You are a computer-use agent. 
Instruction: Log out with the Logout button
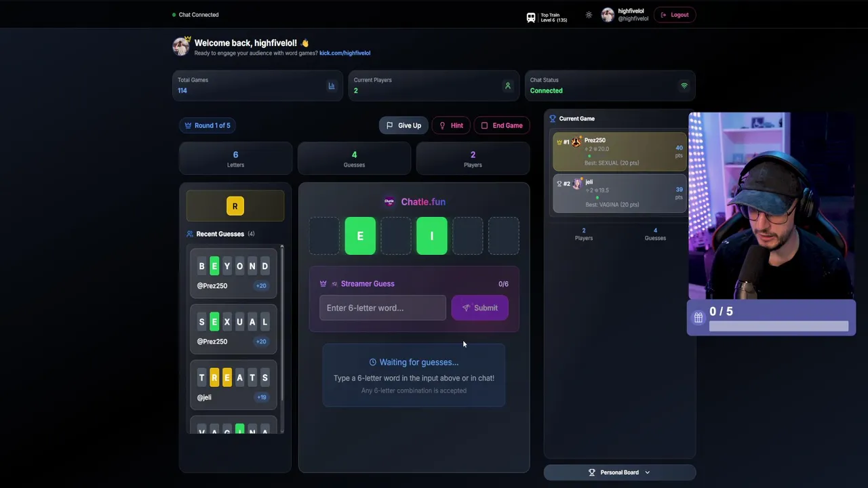[675, 15]
